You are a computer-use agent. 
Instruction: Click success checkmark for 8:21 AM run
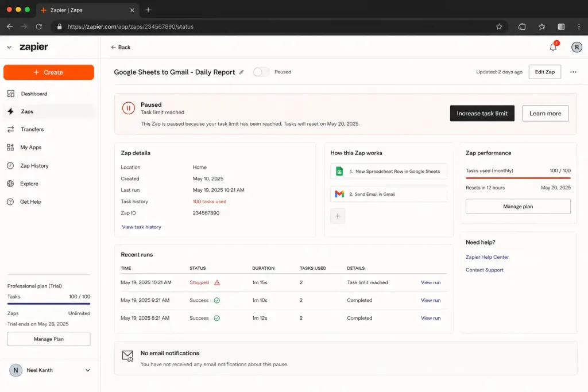[x=216, y=318]
